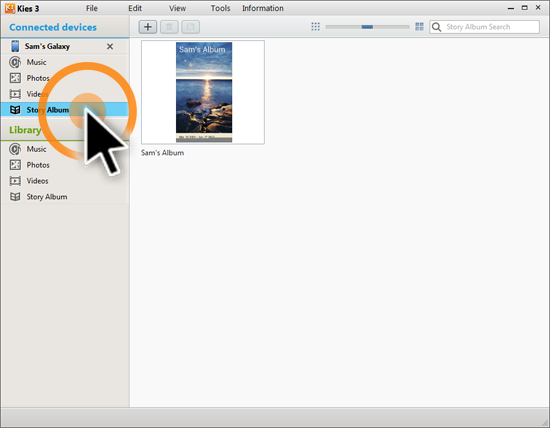Open the Information menu
This screenshot has height=428, width=550.
click(263, 8)
